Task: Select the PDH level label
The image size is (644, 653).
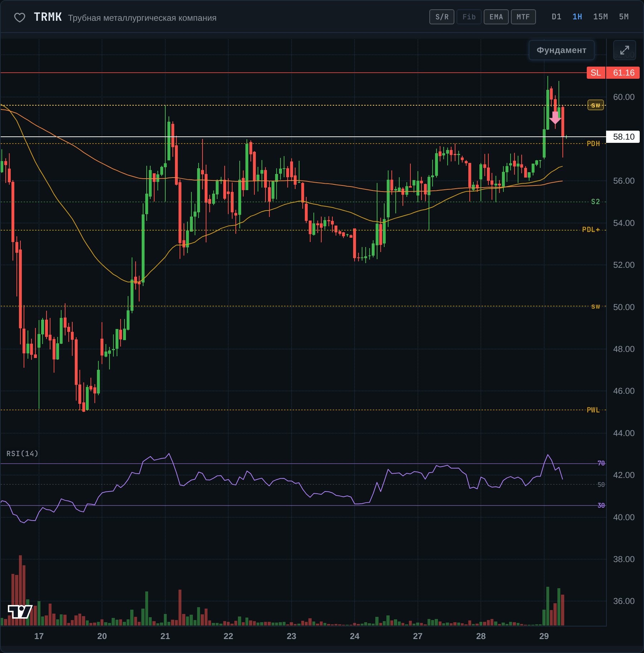Action: (x=593, y=144)
